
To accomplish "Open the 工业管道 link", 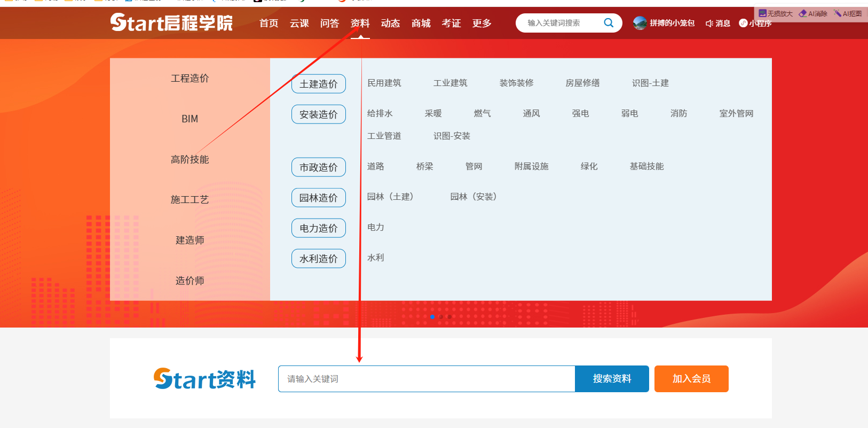I will coord(384,136).
